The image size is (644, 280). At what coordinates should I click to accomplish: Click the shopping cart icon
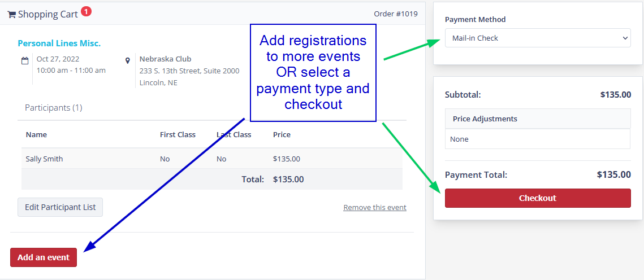(x=11, y=15)
